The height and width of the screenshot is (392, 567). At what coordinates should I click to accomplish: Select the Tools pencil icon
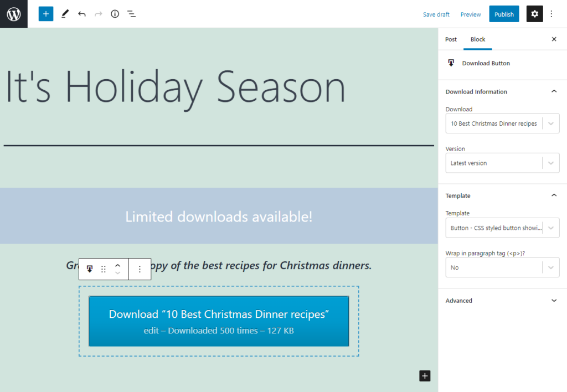coord(65,14)
